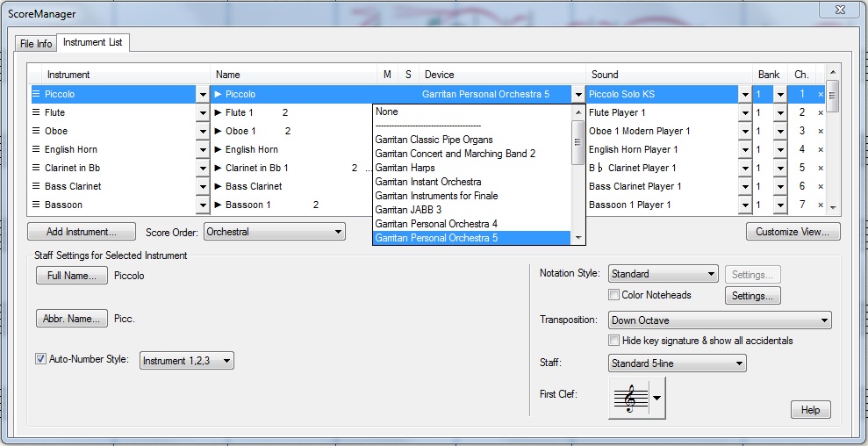Screen dimensions: 868x446
Task: Click the drag handle for English Horn
Action: point(36,149)
